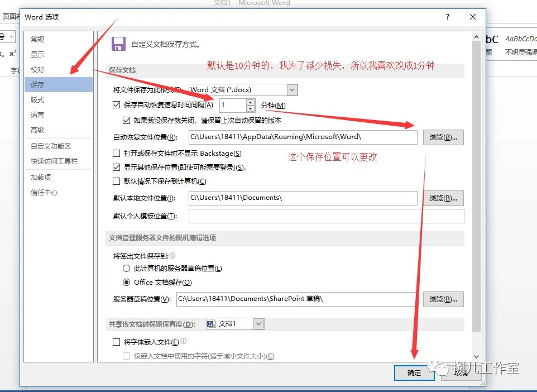
Task: Open the save file format dropdown
Action: [x=292, y=90]
